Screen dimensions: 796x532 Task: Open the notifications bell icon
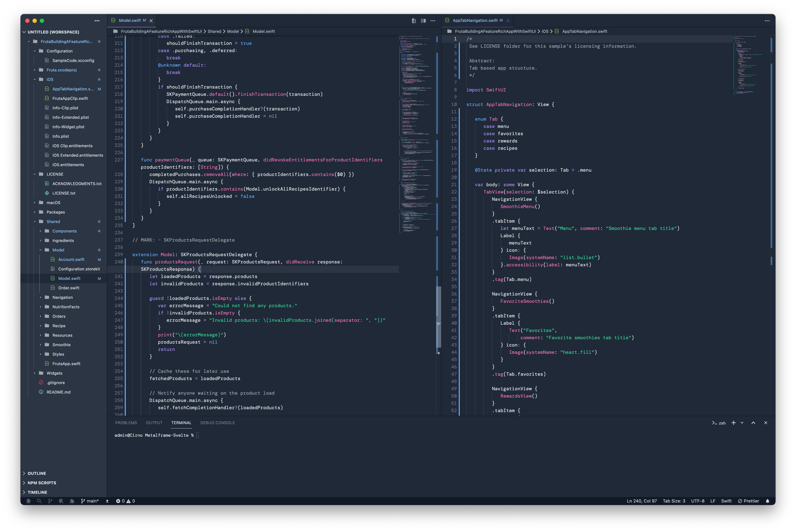pos(767,501)
